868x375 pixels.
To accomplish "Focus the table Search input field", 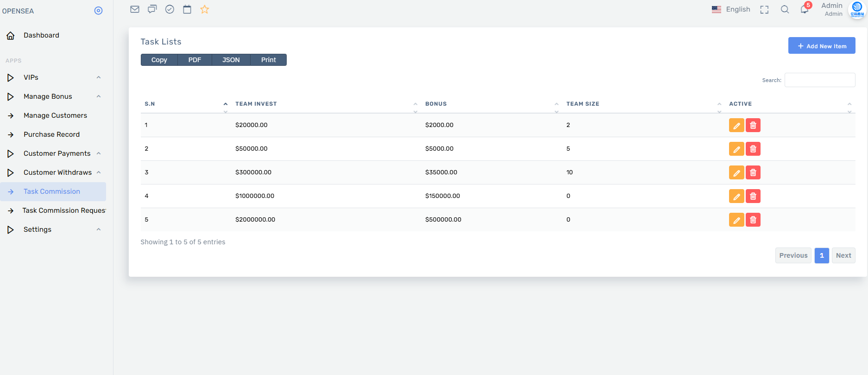I will 819,80.
